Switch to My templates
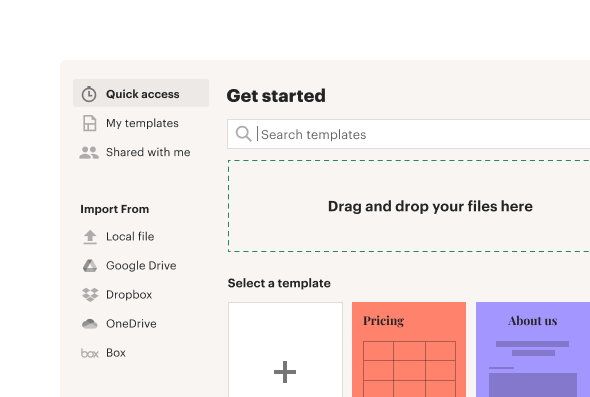Image resolution: width=590 pixels, height=397 pixels. (x=141, y=123)
